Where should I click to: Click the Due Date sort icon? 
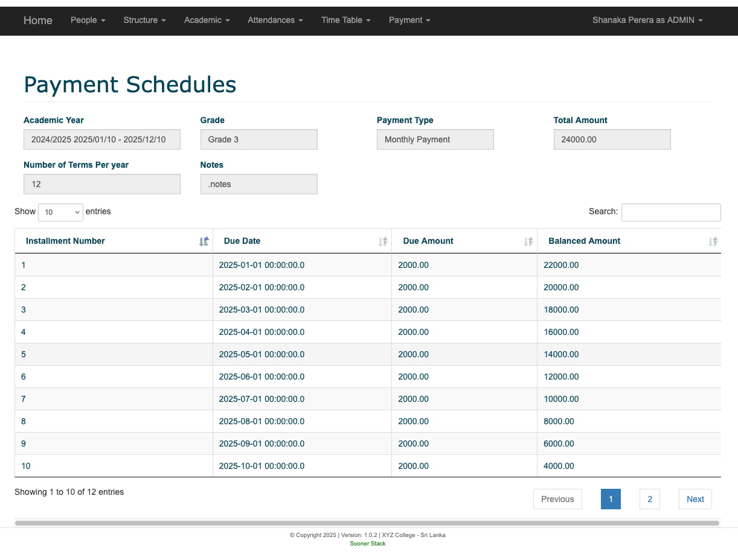click(382, 241)
